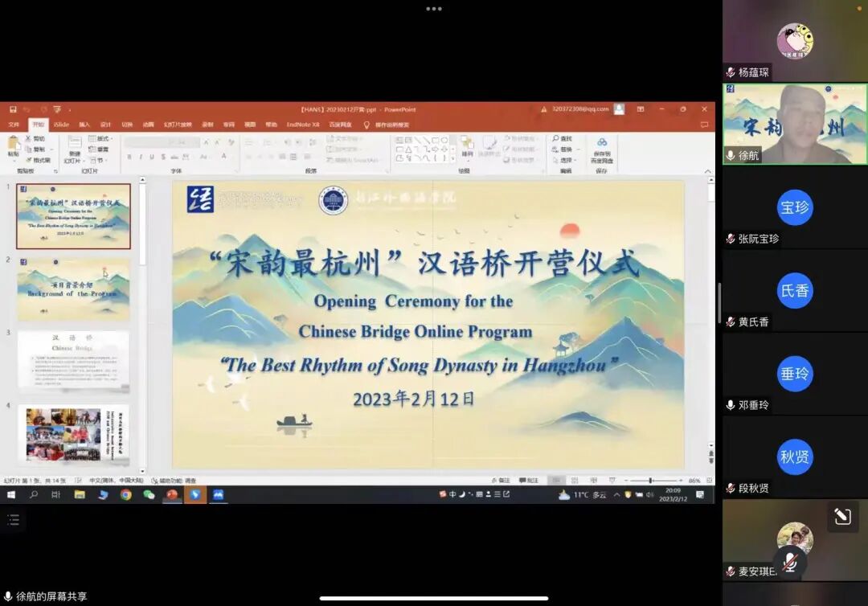Toggle normal view in the status bar

coord(556,480)
